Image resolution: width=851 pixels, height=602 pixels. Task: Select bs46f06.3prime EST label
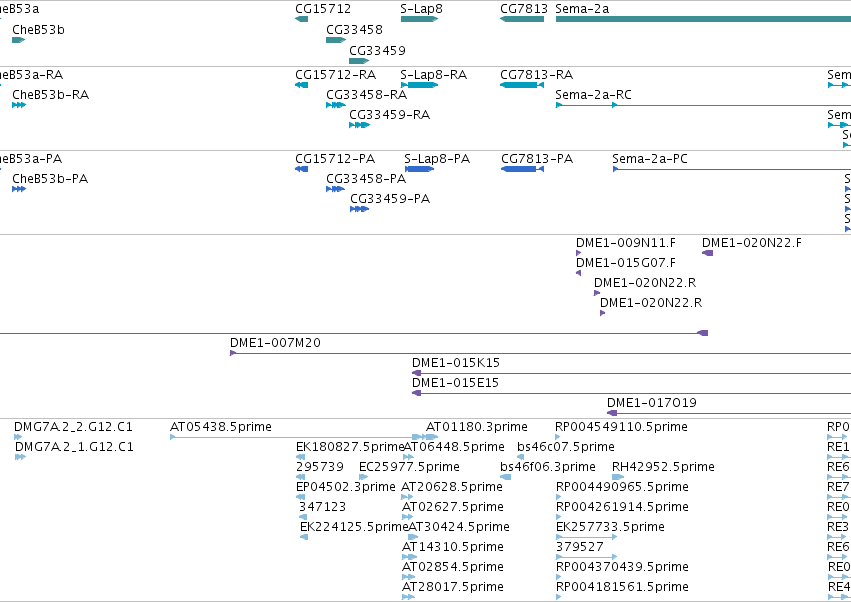pos(548,467)
